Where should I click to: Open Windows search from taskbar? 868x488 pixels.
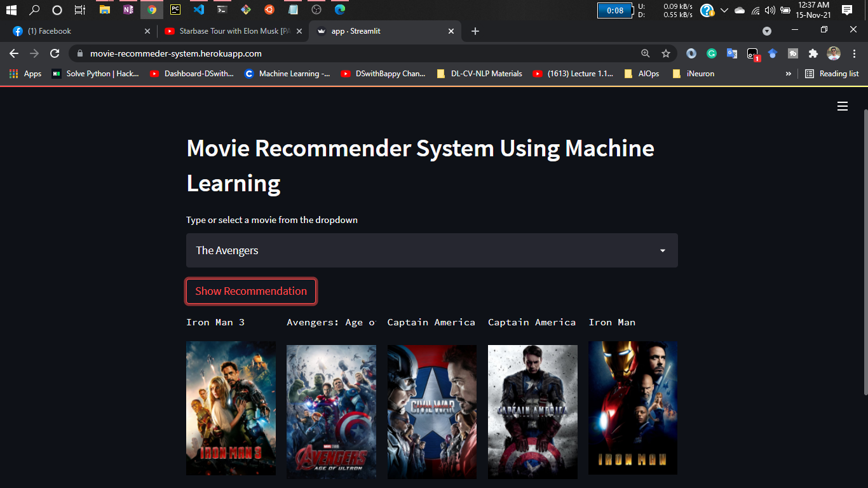pos(34,10)
